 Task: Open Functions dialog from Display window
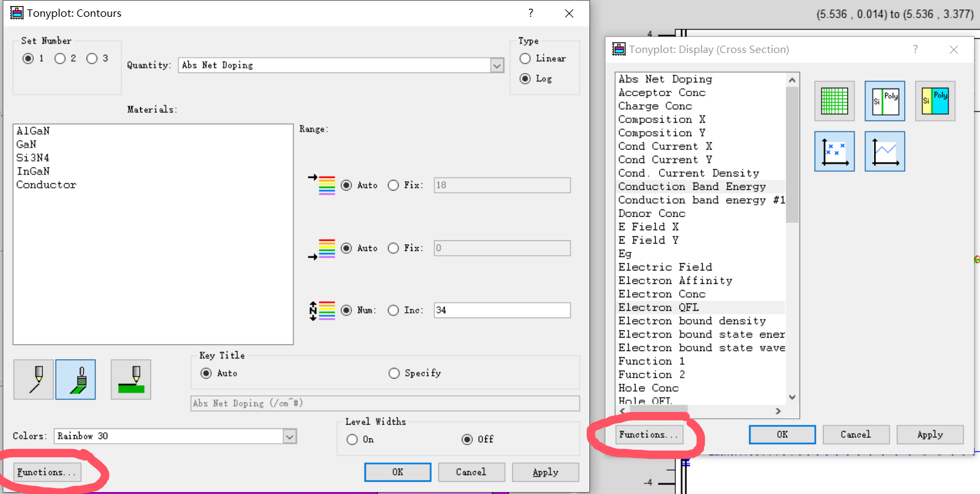point(648,434)
